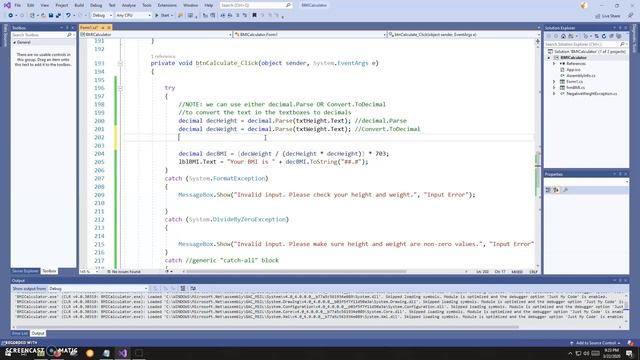This screenshot has height=360, width=640.
Task: Toggle auto-hide pin on Toolbox panel
Action: coord(67,28)
